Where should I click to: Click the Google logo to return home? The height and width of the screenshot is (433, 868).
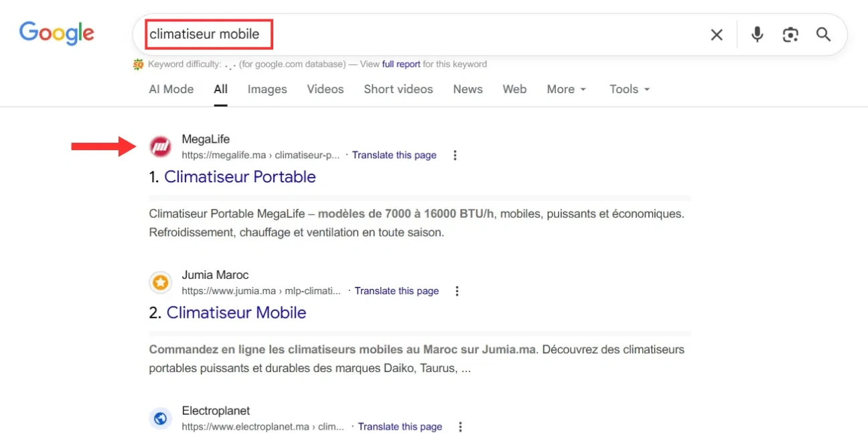tap(56, 33)
